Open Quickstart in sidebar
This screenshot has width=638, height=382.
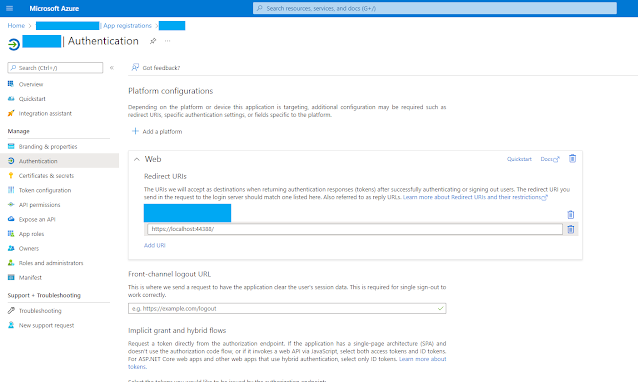(x=32, y=99)
